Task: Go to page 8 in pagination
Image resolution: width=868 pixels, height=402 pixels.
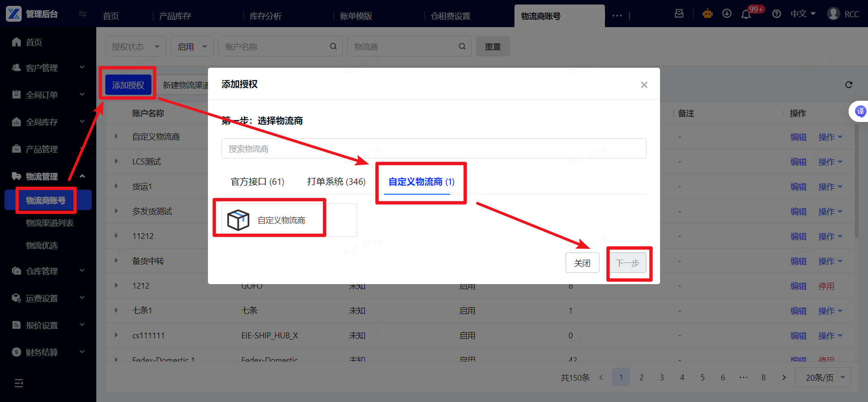Action: pos(764,377)
